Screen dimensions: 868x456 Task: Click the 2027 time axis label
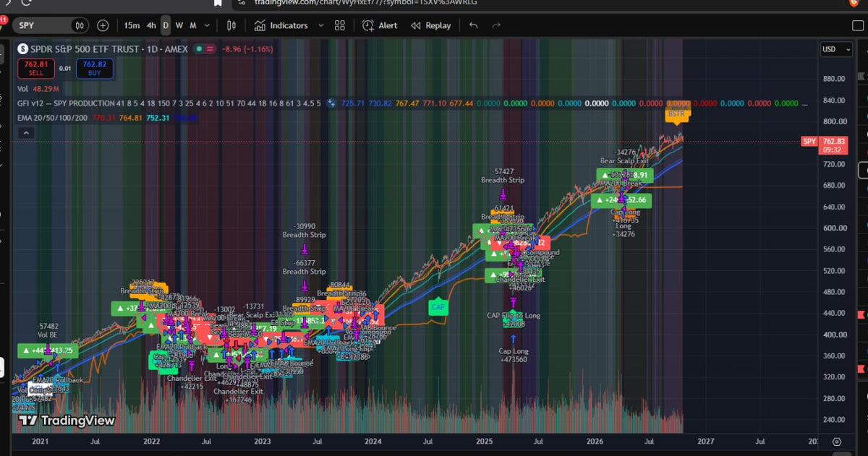705,441
